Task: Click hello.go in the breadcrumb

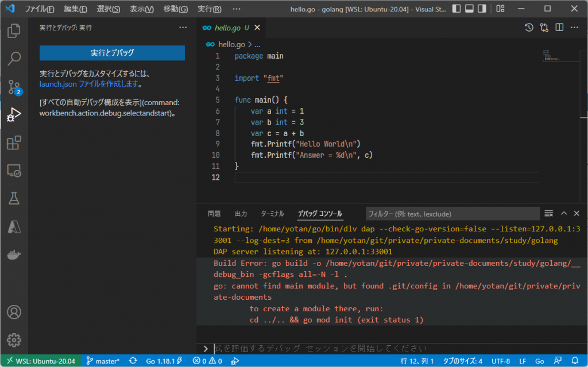Action: (231, 44)
